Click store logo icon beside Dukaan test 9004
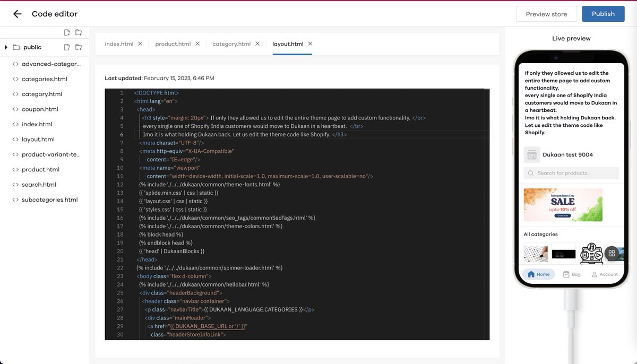Image resolution: width=637 pixels, height=364 pixels. click(531, 155)
